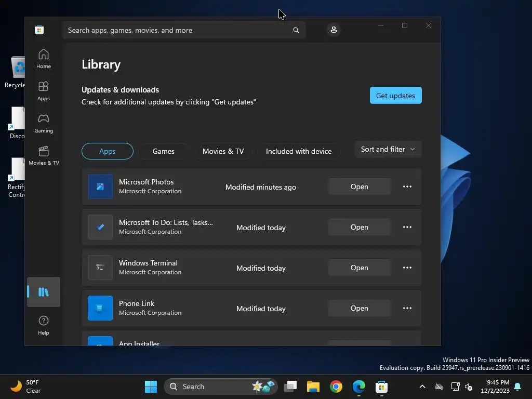The height and width of the screenshot is (399, 532).
Task: Open Movies & TV in sidebar
Action: [x=44, y=155]
